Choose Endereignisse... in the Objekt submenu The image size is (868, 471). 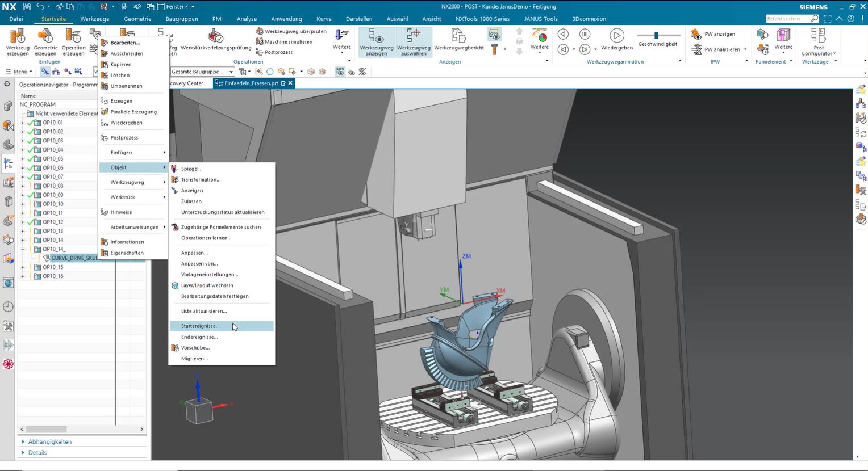click(222, 337)
